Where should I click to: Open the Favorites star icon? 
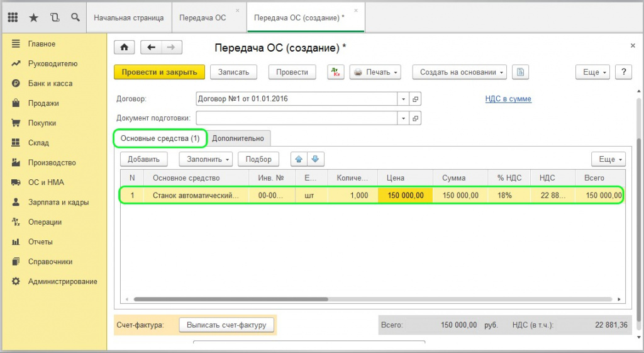point(34,17)
